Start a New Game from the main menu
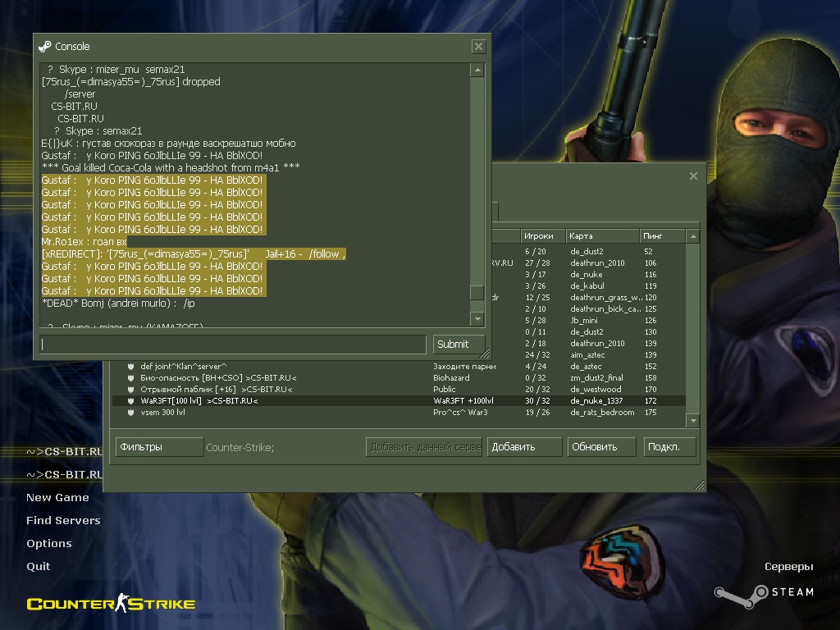Image resolution: width=840 pixels, height=630 pixels. (58, 498)
